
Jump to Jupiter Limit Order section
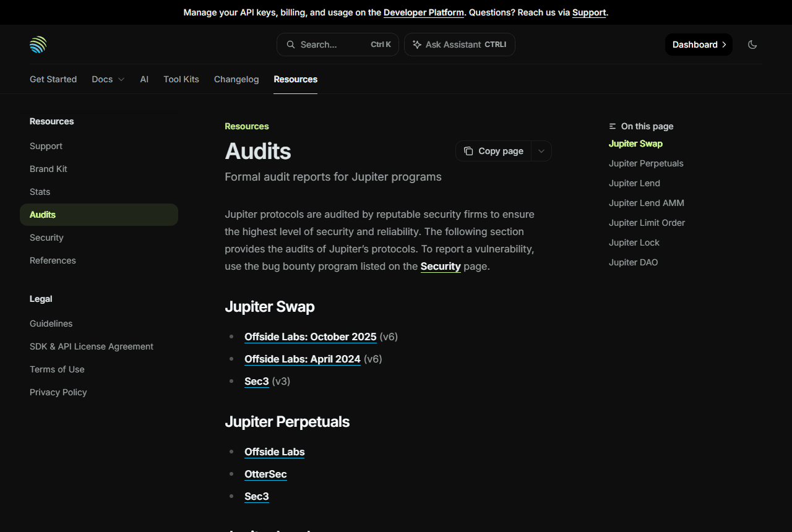[x=647, y=223]
